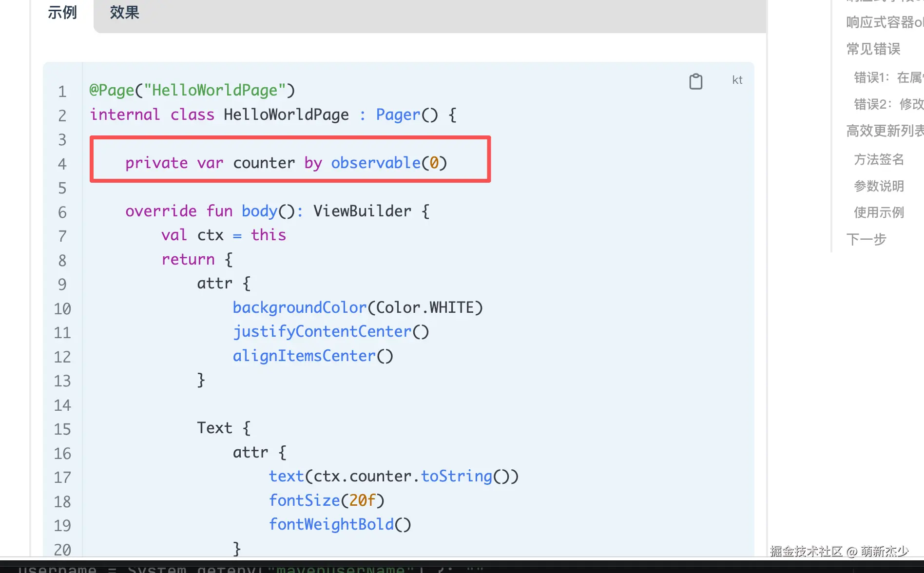This screenshot has height=573, width=924.
Task: Click fontWeightBold() code line
Action: click(340, 524)
